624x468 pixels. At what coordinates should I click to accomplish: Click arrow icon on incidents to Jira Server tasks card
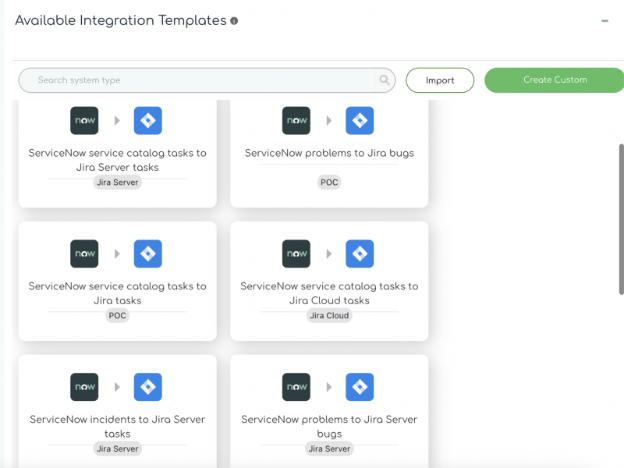(x=117, y=387)
